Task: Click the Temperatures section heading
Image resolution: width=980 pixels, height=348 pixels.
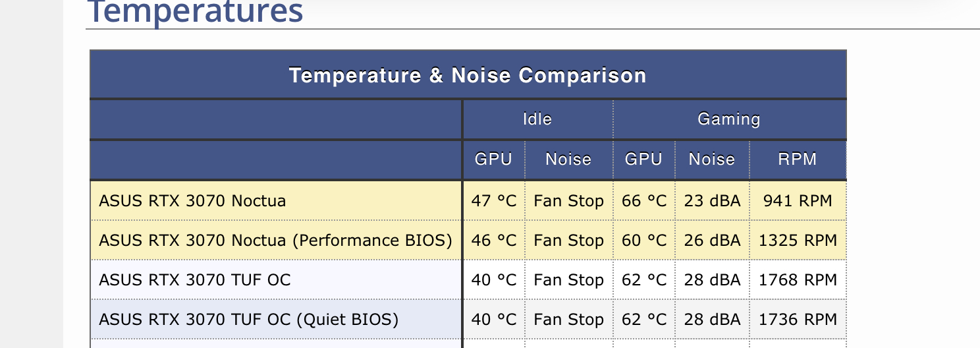Action: pyautogui.click(x=195, y=12)
